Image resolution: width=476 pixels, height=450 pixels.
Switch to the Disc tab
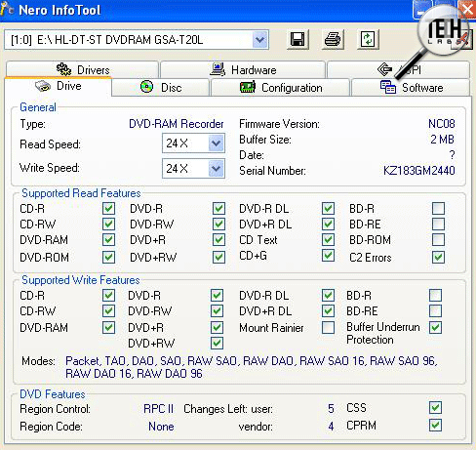pyautogui.click(x=161, y=87)
